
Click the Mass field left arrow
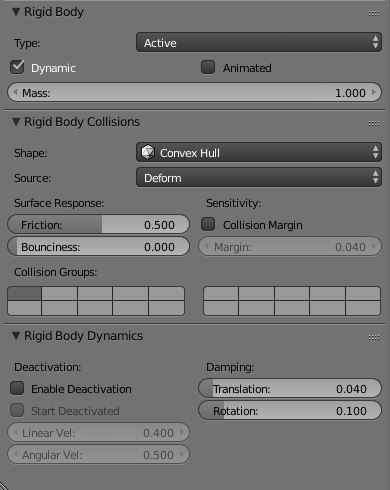click(15, 92)
